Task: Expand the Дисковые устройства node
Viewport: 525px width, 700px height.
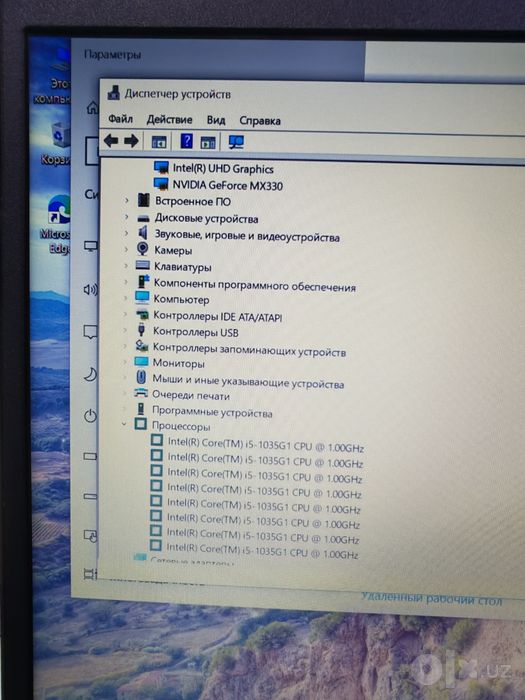Action: click(126, 217)
